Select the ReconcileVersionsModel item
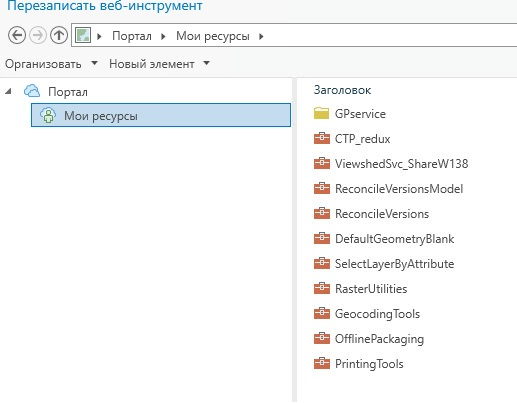The width and height of the screenshot is (517, 403). [x=389, y=188]
